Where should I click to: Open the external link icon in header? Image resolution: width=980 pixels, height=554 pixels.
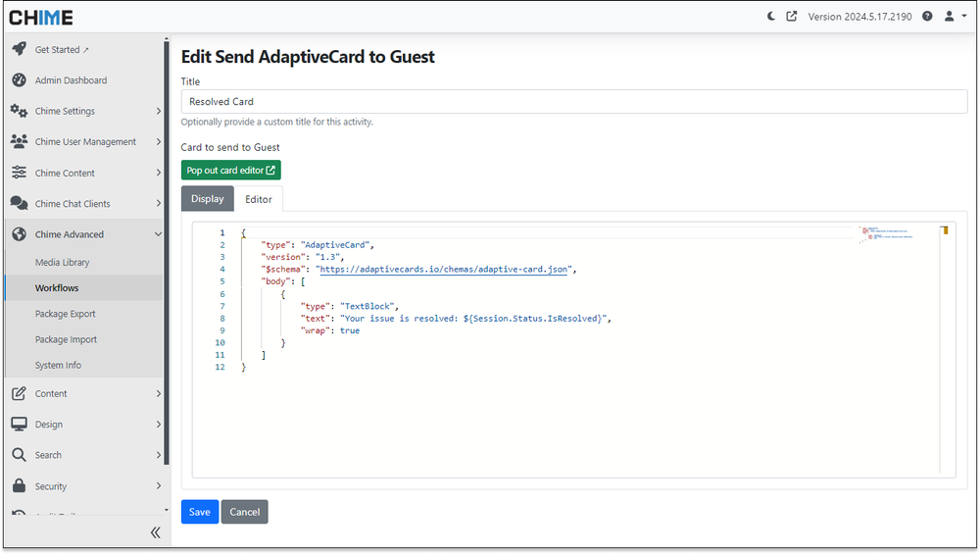point(791,17)
